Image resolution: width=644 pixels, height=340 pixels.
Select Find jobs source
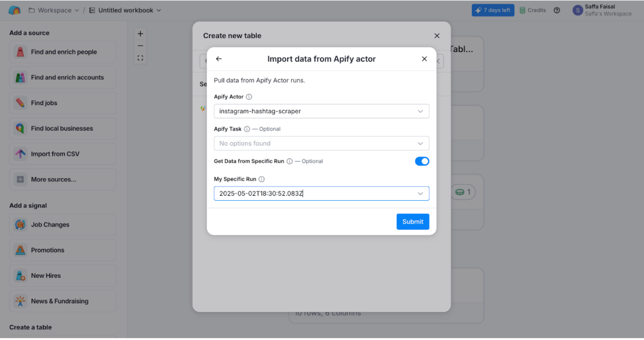63,103
